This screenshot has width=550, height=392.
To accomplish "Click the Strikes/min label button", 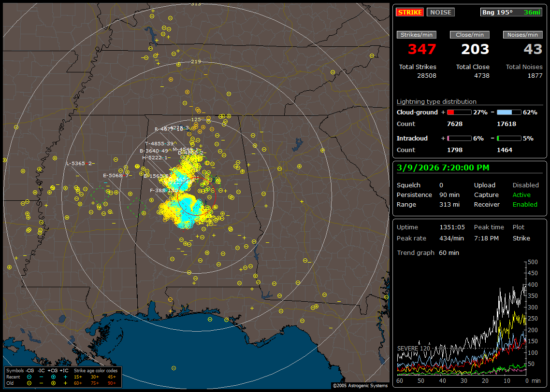I will pos(417,35).
